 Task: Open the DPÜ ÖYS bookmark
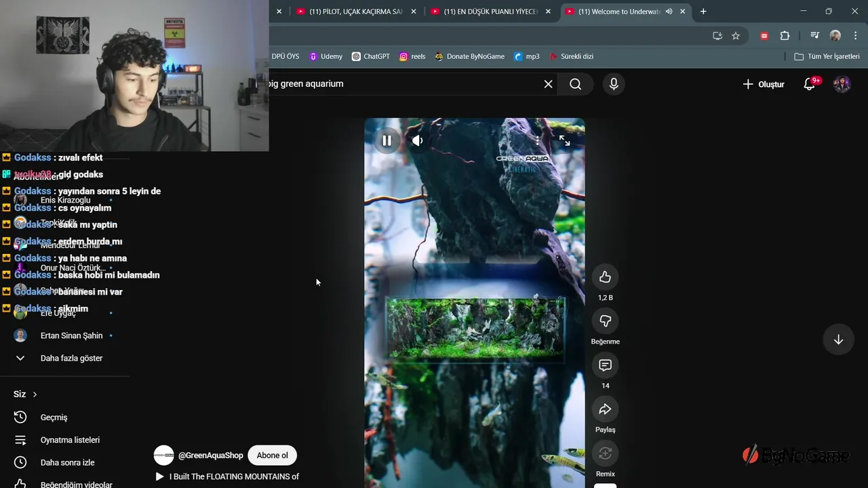(285, 56)
